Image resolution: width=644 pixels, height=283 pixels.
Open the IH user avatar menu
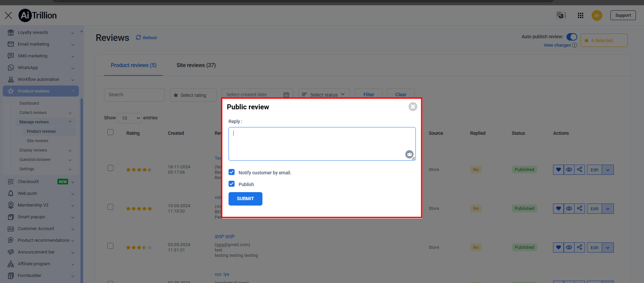(x=597, y=15)
